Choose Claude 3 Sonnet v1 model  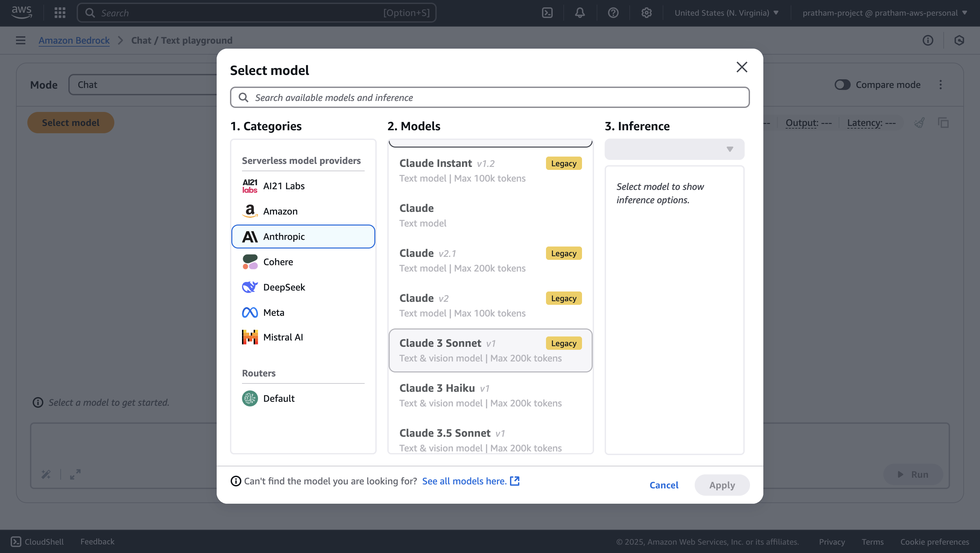(490, 351)
